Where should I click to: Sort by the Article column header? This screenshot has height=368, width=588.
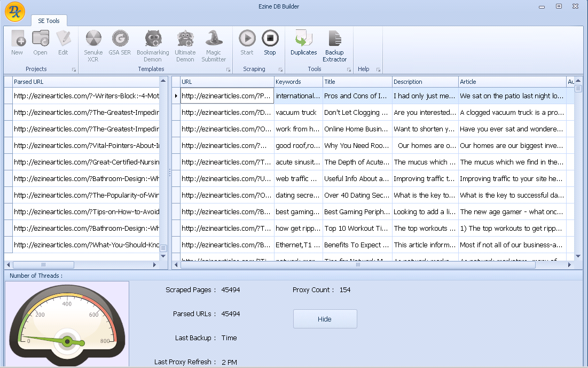pos(512,82)
